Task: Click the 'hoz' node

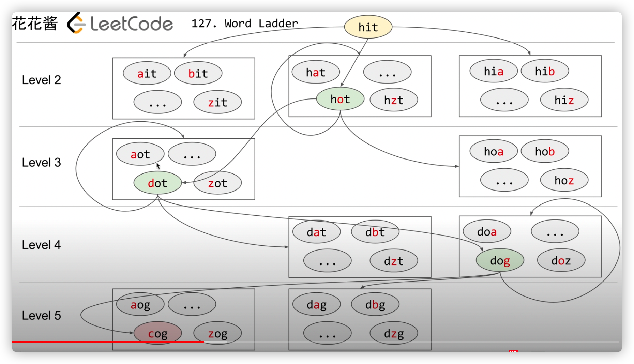Action: pos(564,180)
